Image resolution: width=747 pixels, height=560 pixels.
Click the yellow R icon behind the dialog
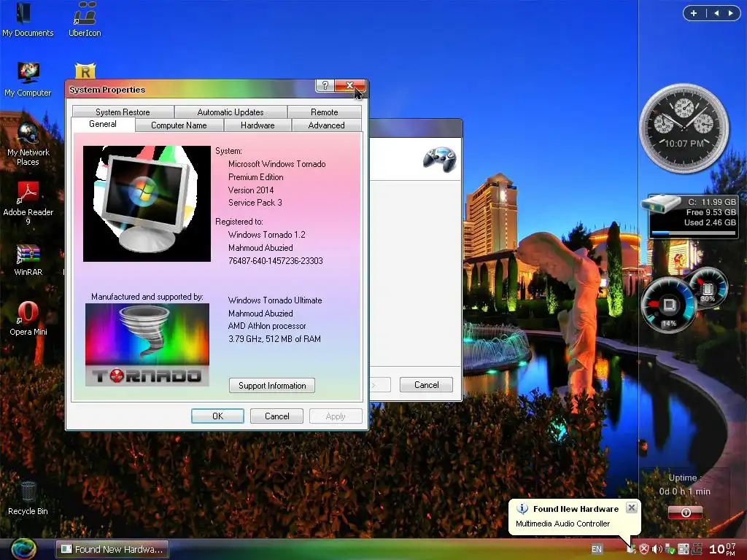tap(85, 71)
